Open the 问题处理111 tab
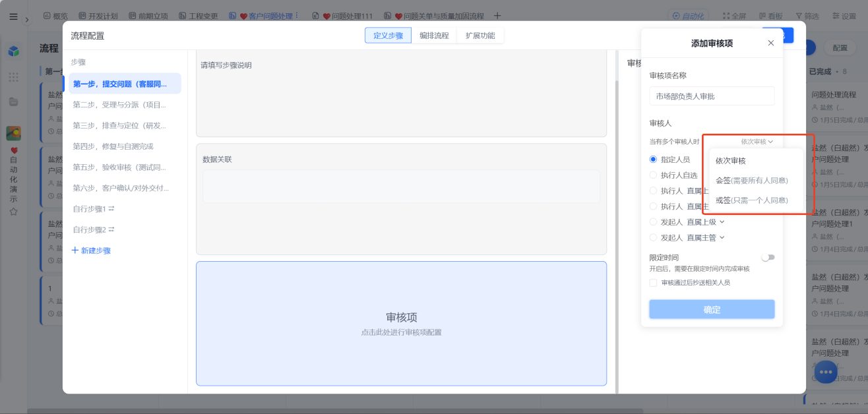The height and width of the screenshot is (414, 868). [342, 16]
